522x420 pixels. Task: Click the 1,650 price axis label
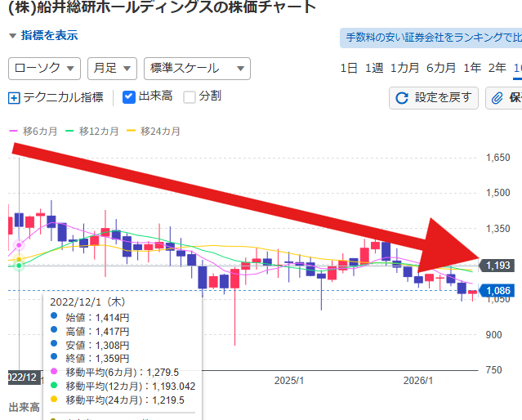(x=497, y=158)
